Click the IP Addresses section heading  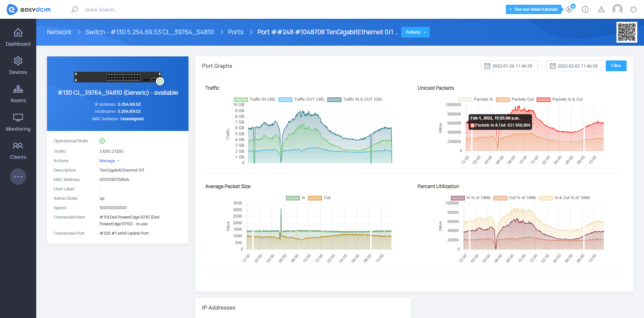[x=219, y=308]
